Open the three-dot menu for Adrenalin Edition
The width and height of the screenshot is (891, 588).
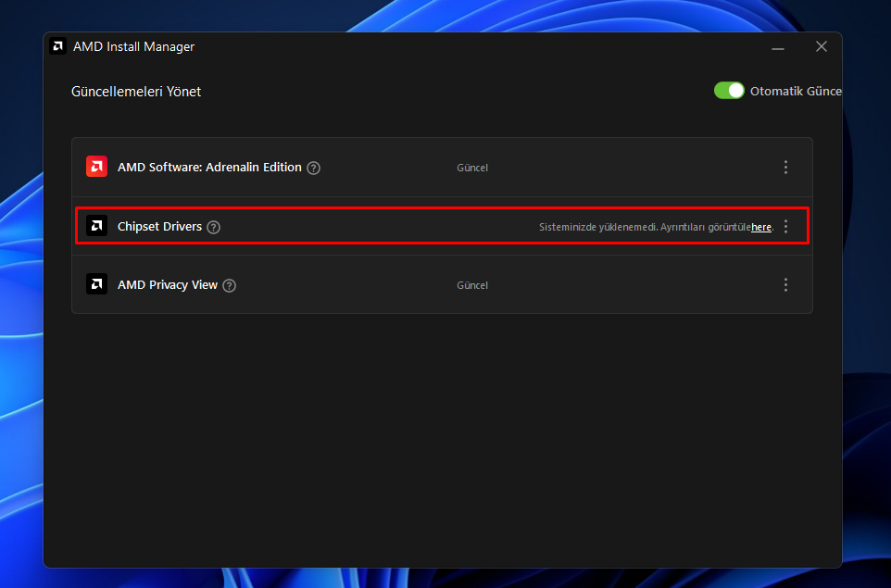[785, 167]
